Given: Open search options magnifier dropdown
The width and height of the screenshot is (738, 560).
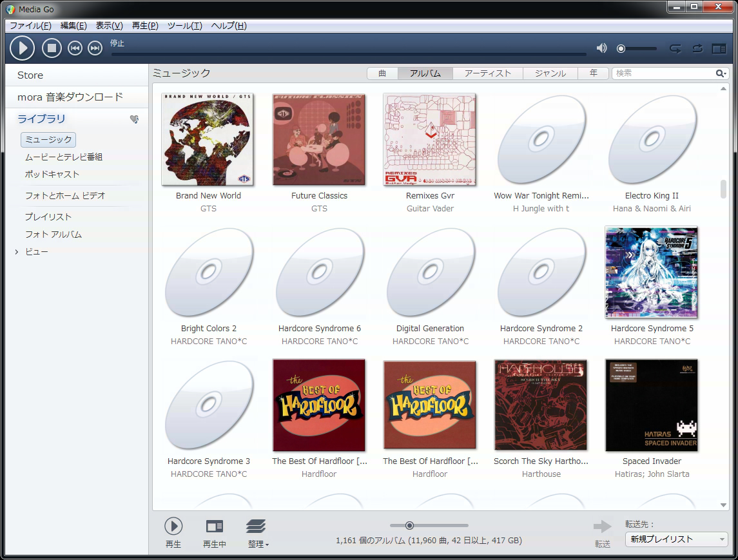Looking at the screenshot, I should coord(721,73).
